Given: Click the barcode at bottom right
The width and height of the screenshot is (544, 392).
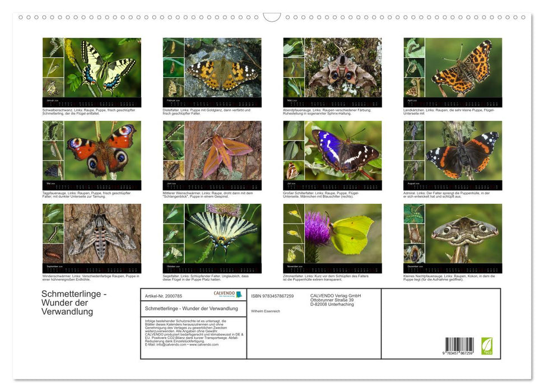Looking at the screenshot, I should click(459, 346).
